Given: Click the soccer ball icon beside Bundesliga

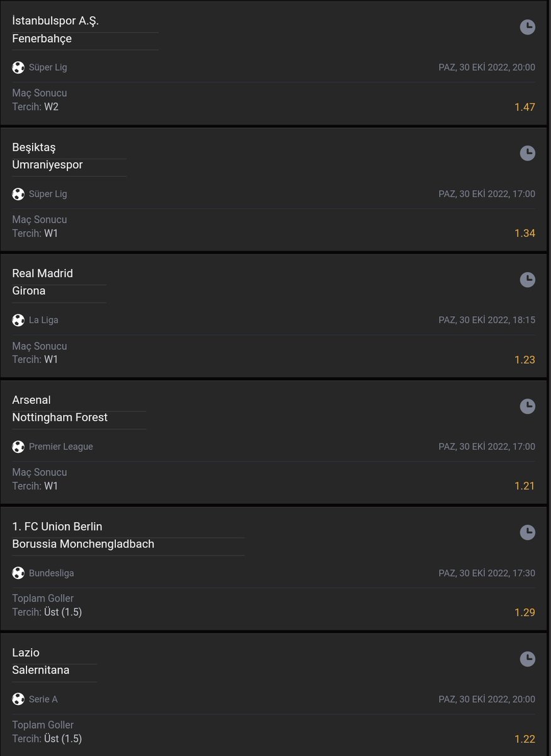Looking at the screenshot, I should (x=18, y=573).
